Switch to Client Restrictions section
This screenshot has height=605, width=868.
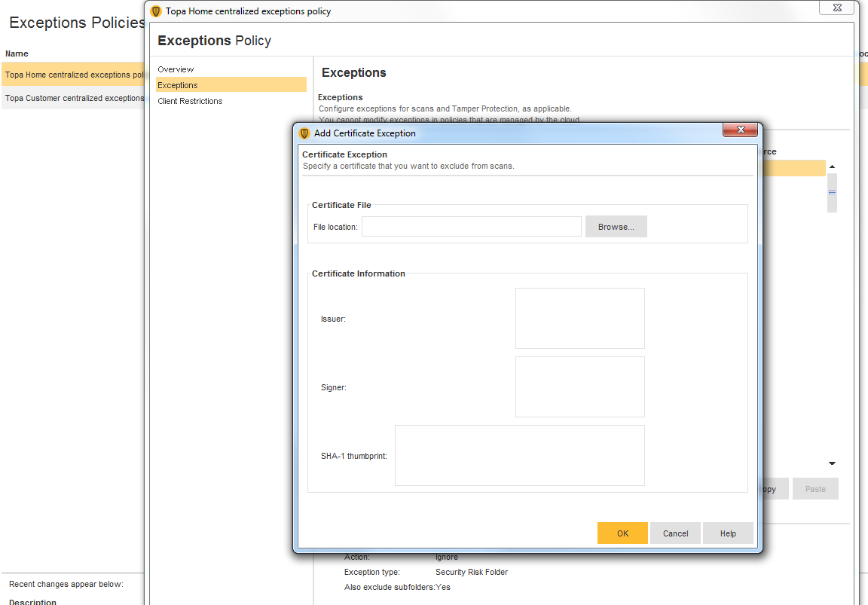point(189,100)
